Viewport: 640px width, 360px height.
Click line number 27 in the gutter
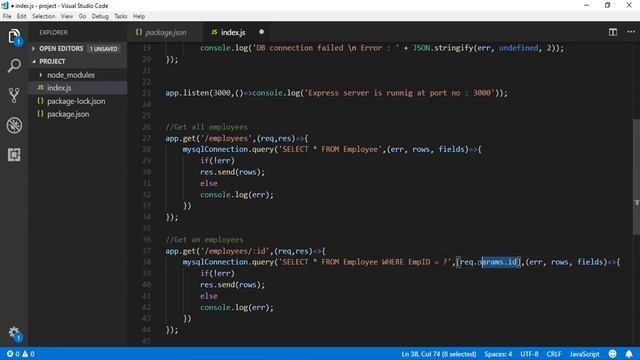click(146, 138)
